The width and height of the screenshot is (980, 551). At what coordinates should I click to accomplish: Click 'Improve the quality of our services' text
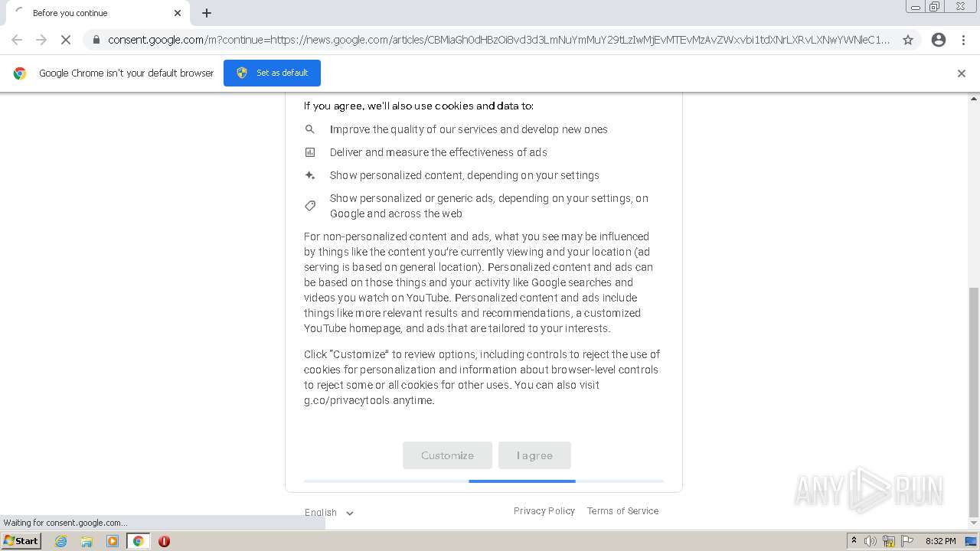tap(469, 129)
